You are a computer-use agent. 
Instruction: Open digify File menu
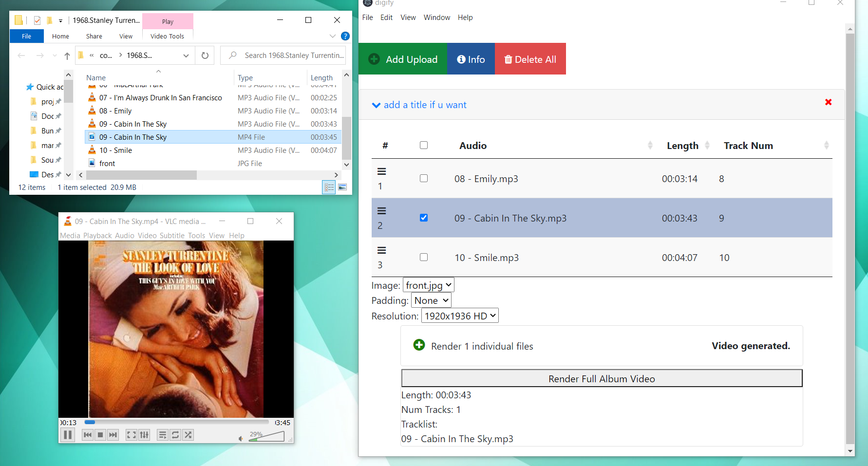point(368,18)
